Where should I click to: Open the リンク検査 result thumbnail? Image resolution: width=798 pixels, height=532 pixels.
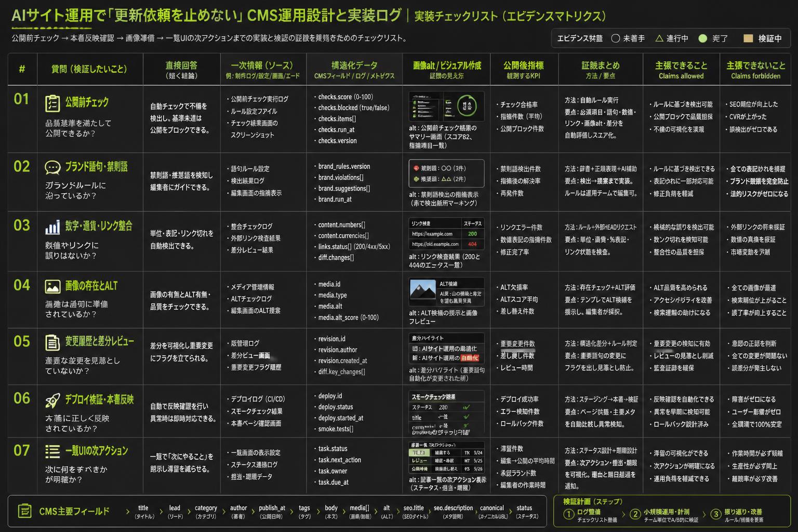[x=446, y=234]
